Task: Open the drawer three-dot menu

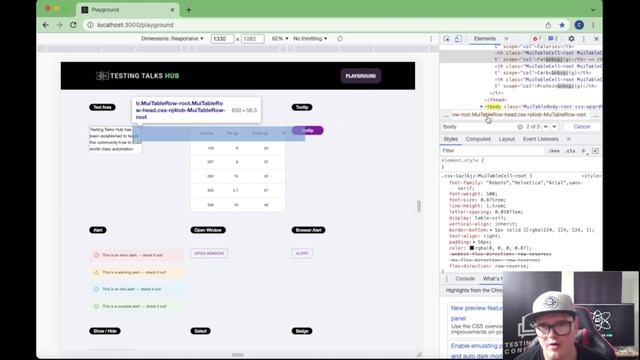Action: click(x=446, y=279)
